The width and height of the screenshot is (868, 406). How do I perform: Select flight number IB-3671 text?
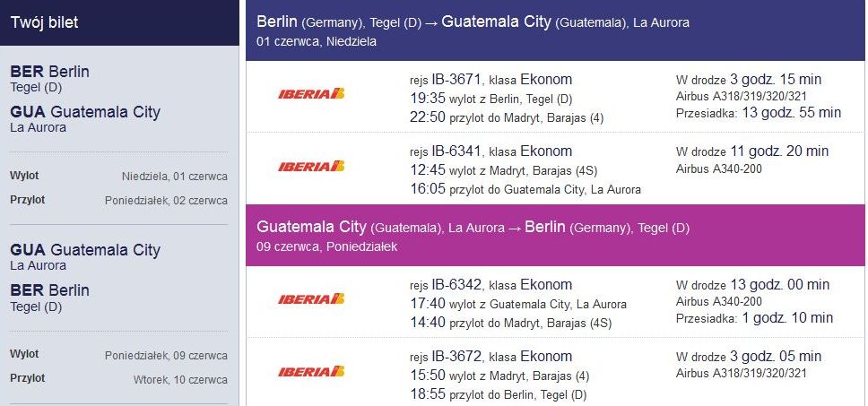pos(456,80)
